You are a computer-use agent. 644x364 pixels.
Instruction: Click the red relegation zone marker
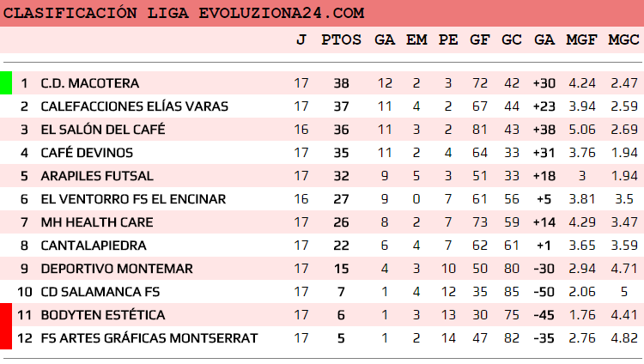coord(5,326)
